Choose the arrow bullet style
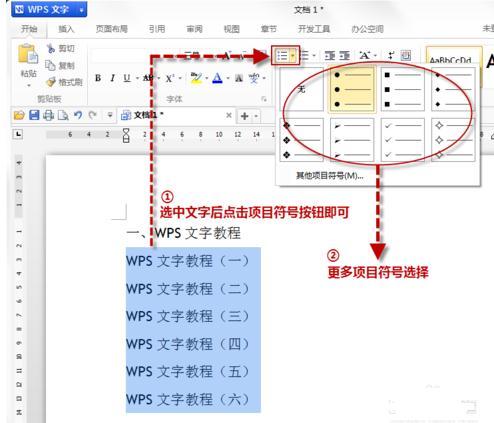This screenshot has height=423, width=494. pyautogui.click(x=352, y=140)
